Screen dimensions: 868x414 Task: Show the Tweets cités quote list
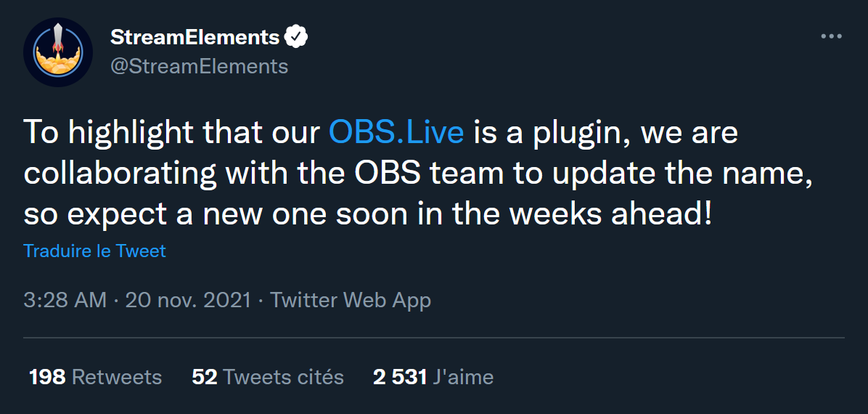tap(283, 377)
